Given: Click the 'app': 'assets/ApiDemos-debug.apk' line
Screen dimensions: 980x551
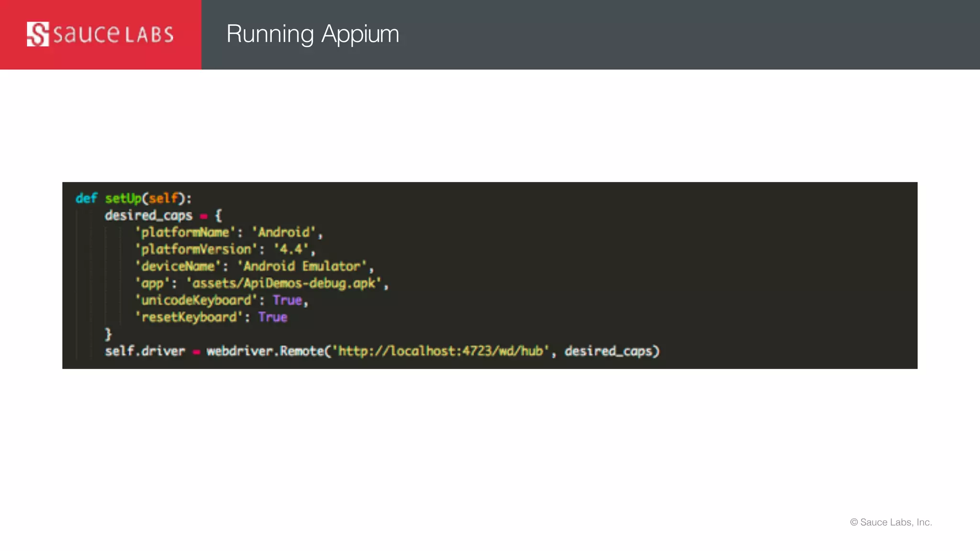Looking at the screenshot, I should [x=262, y=283].
